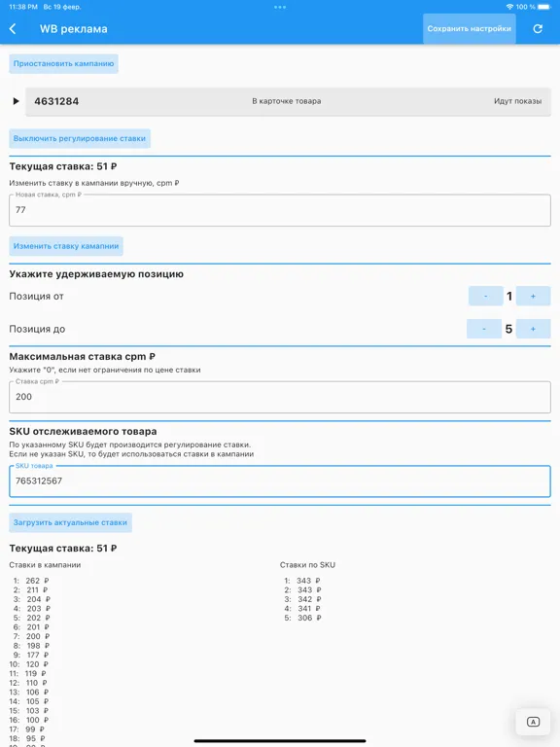
Task: Click campaign bid row 9: 177 ₽
Action: tap(31, 655)
